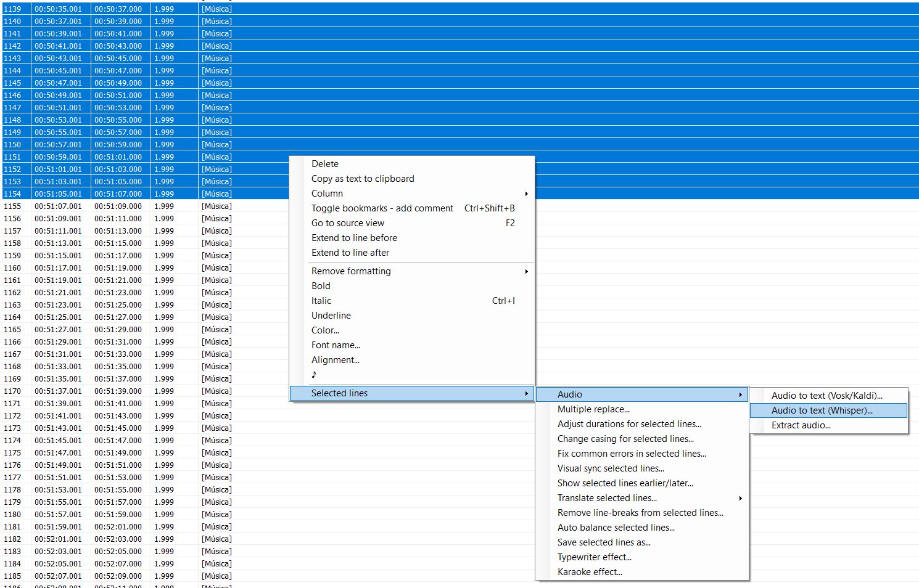919x588 pixels.
Task: Toggle Italic formatting on selected lines
Action: pyautogui.click(x=321, y=300)
